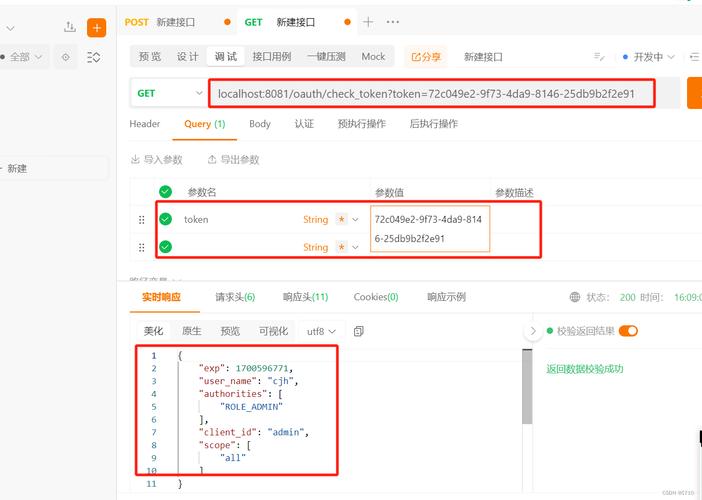Image resolution: width=702 pixels, height=500 pixels.
Task: Uncheck the token parameter checkbox
Action: 165,219
